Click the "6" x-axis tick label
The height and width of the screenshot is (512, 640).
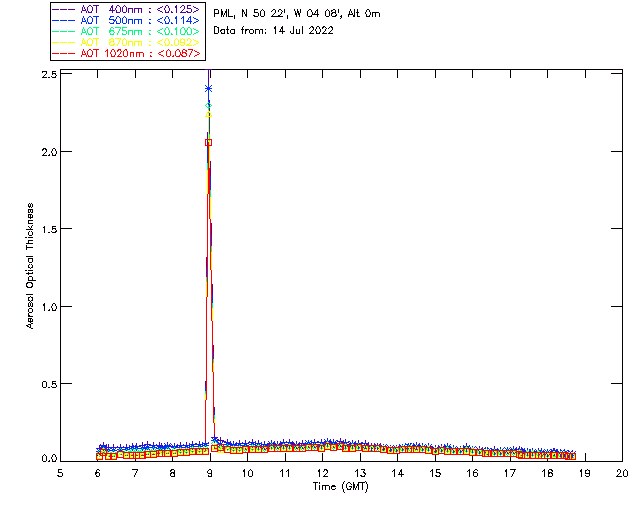tap(98, 474)
